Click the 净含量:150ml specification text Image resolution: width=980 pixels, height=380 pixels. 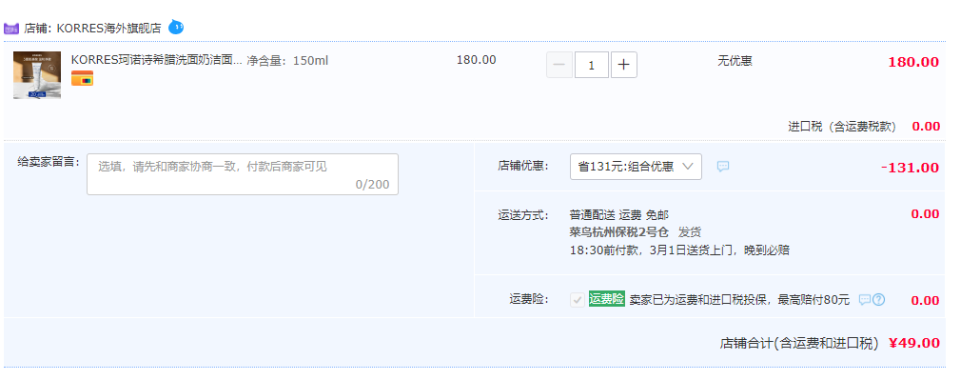(287, 61)
